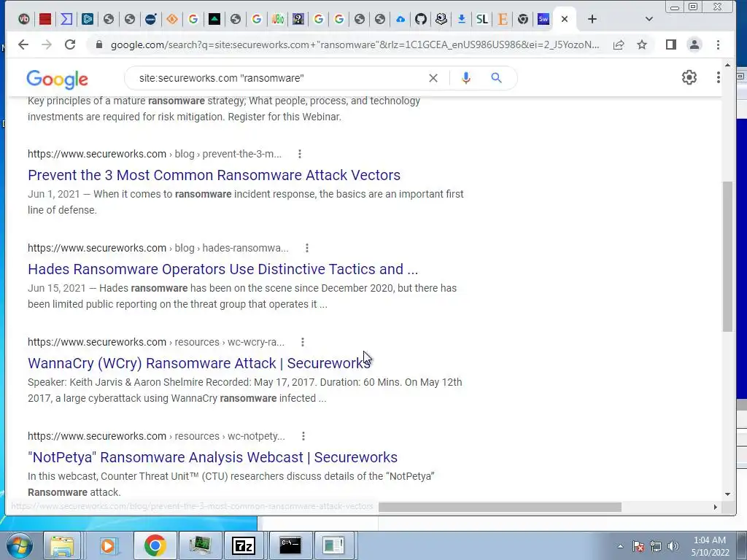This screenshot has height=560, width=747.
Task: Start a voice search with the microphone
Action: (466, 78)
